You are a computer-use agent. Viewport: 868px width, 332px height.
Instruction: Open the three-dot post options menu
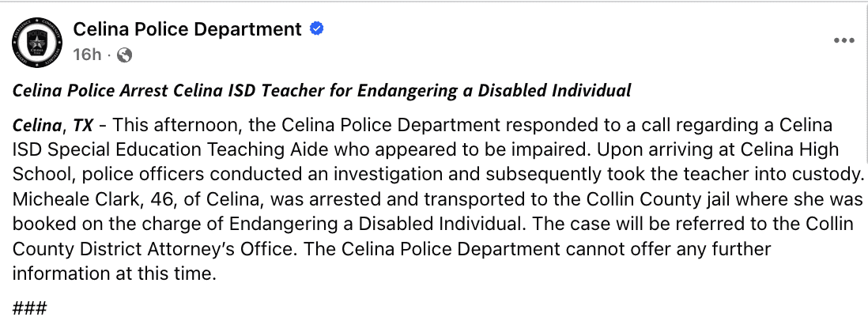tap(844, 40)
